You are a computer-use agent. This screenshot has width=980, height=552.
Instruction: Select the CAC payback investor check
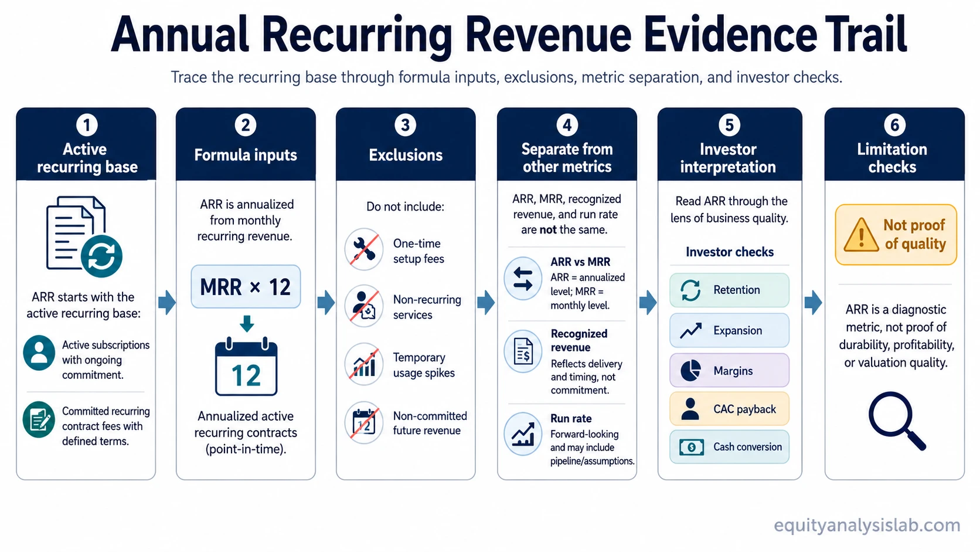pos(729,409)
